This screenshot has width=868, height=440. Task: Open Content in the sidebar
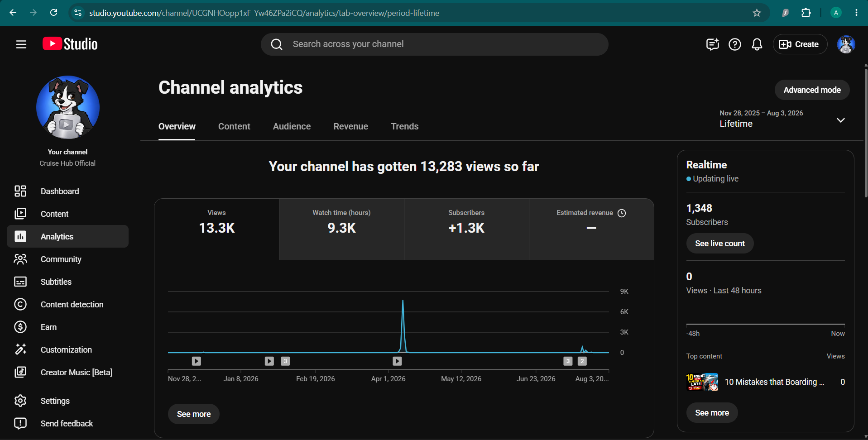point(68,214)
